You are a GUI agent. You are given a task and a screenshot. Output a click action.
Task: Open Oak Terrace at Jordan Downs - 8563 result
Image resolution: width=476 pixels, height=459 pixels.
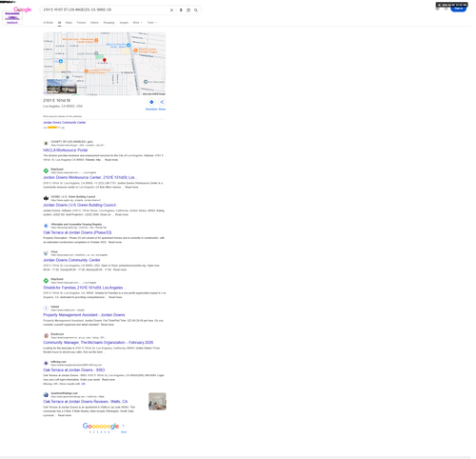[74, 370]
